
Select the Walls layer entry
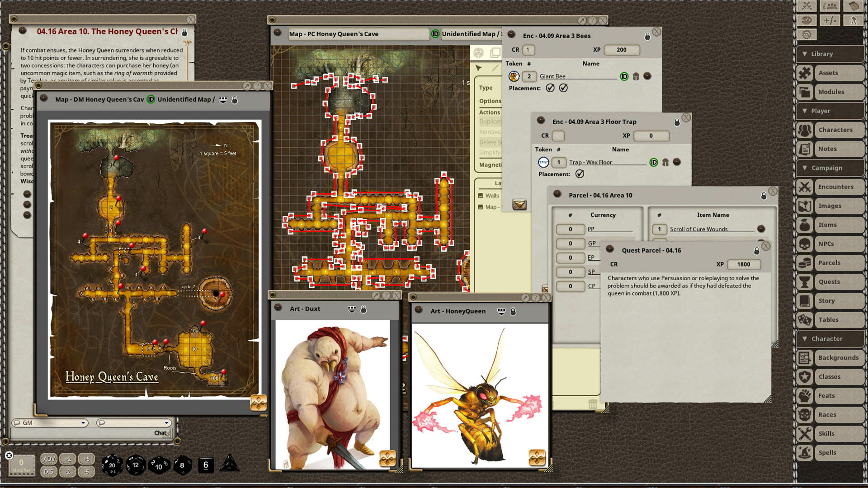[491, 195]
